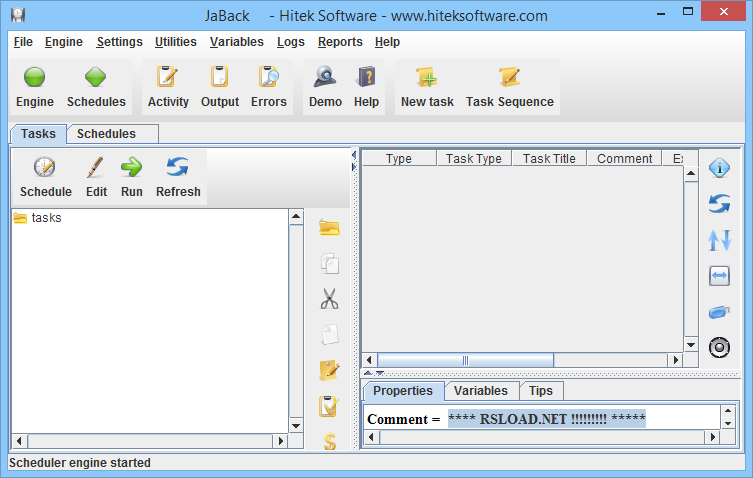Click the horizontal resize arrows icon
The image size is (753, 478).
click(719, 276)
